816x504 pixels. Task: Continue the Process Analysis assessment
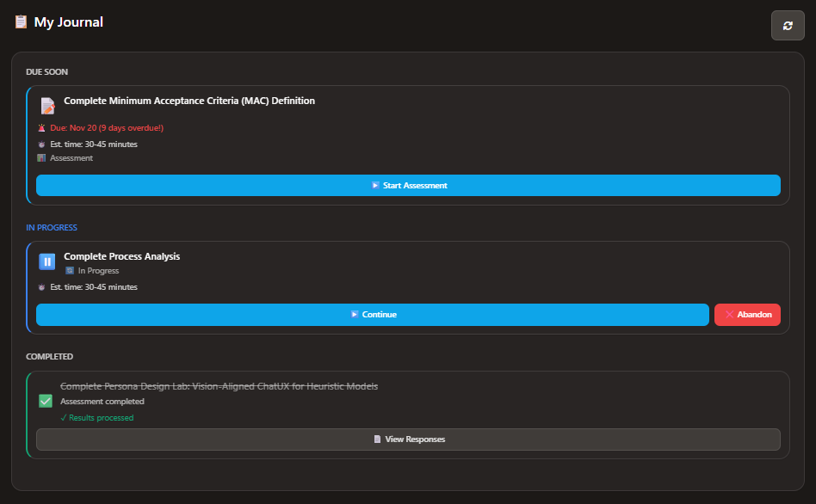coord(372,315)
